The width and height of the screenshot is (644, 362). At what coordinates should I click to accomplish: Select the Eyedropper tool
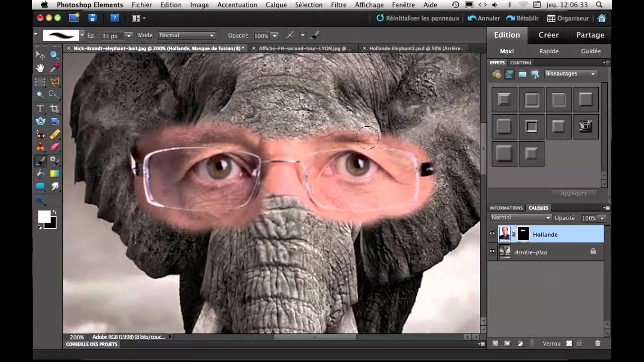[54, 68]
